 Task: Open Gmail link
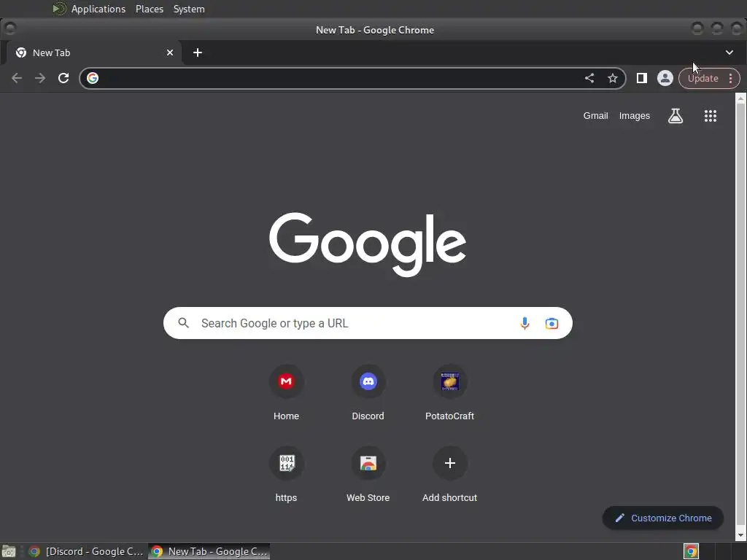[595, 116]
